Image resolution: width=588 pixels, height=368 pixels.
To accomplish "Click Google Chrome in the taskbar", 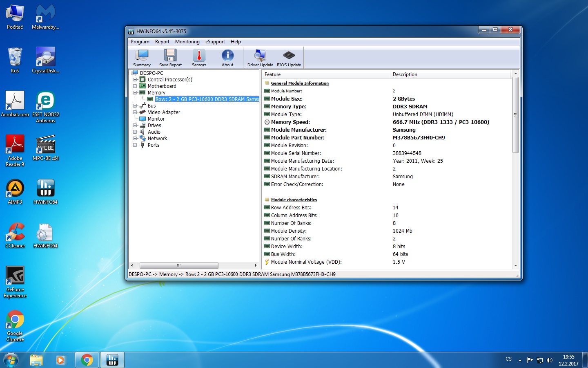I will click(87, 360).
